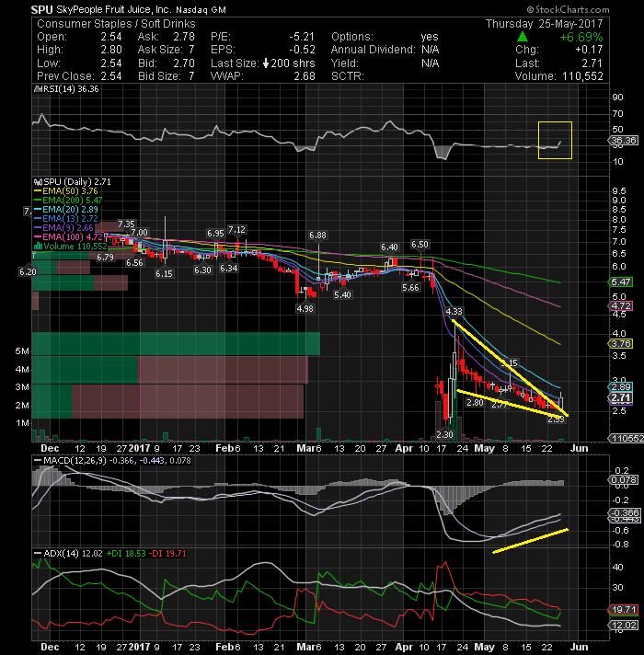
Task: Click the EPS -0.52 value
Action: [302, 50]
